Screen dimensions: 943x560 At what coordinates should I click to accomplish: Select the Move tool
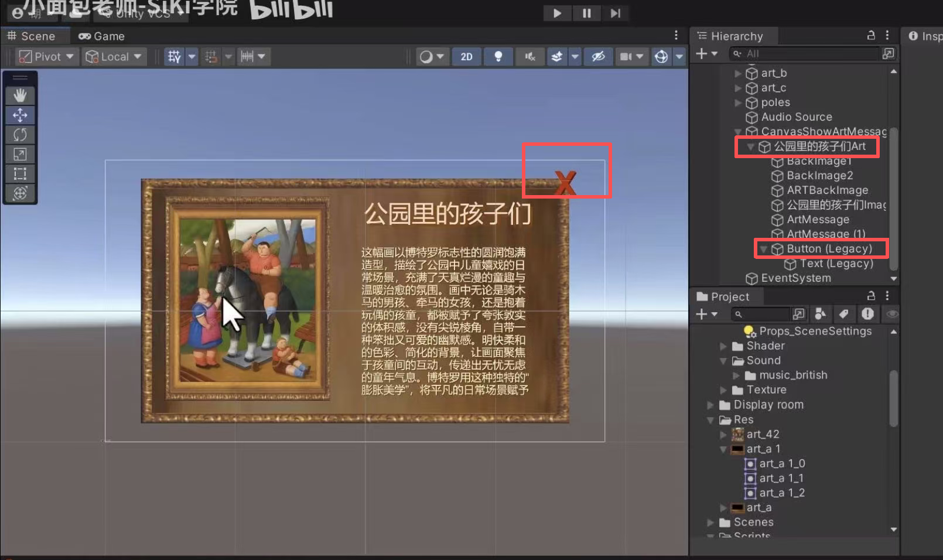coord(20,115)
